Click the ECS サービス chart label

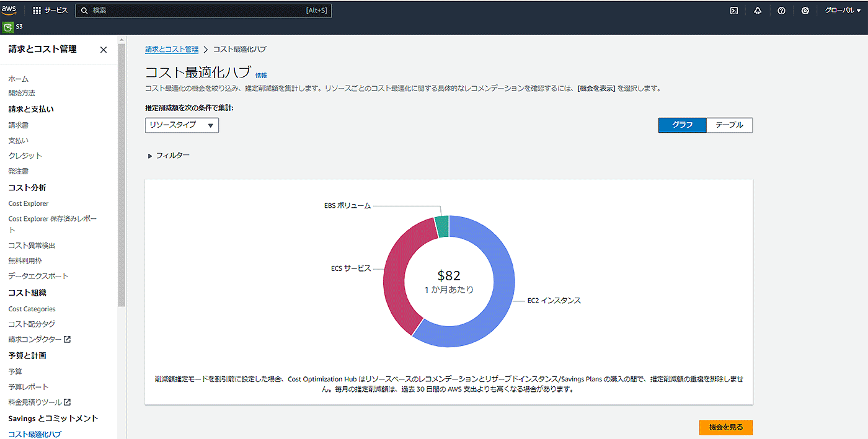point(351,268)
